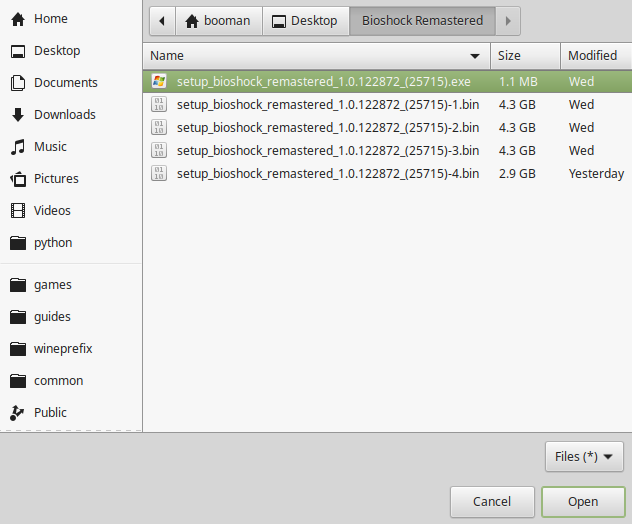
Task: Select the file name ending in -2.bin
Action: tap(328, 128)
